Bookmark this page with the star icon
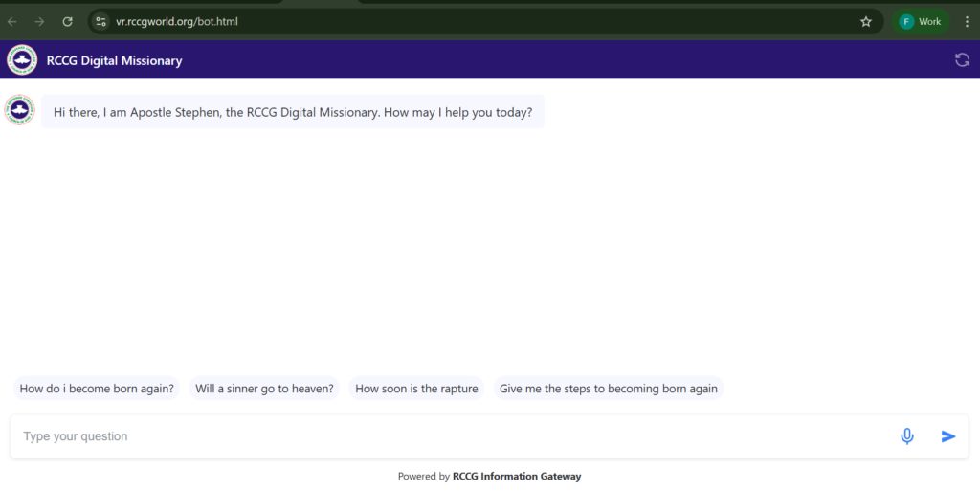Viewport: 980px width, 491px height. (x=865, y=21)
